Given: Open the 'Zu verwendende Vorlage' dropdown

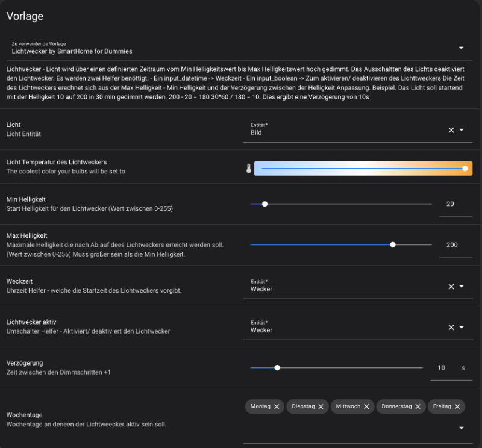Looking at the screenshot, I should [462, 48].
